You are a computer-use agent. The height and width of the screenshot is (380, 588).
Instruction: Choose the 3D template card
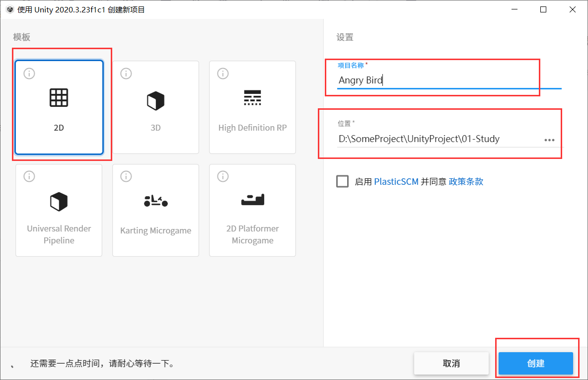pyautogui.click(x=155, y=107)
